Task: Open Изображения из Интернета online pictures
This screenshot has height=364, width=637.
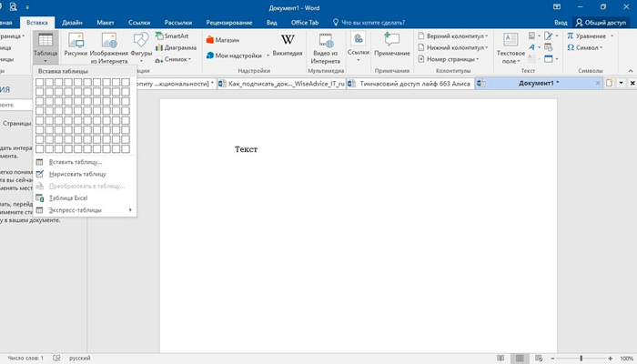Action: coord(108,45)
